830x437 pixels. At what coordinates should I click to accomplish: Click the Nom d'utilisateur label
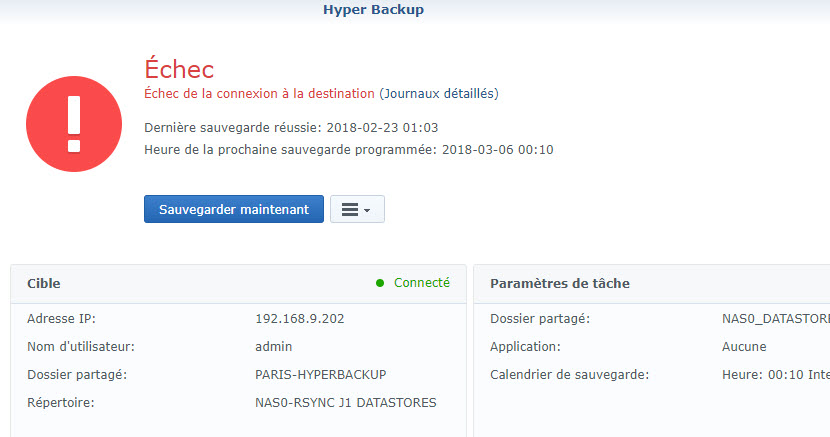coord(81,347)
